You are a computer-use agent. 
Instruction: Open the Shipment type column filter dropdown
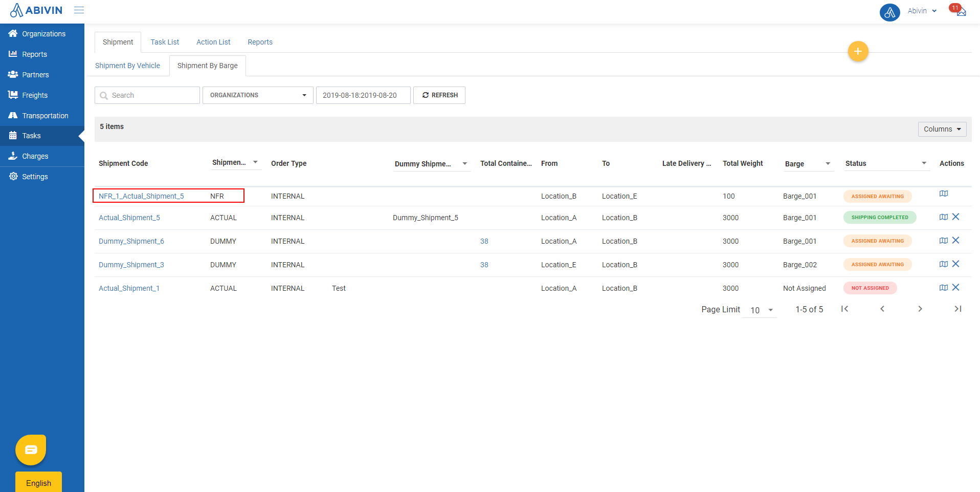pyautogui.click(x=236, y=163)
